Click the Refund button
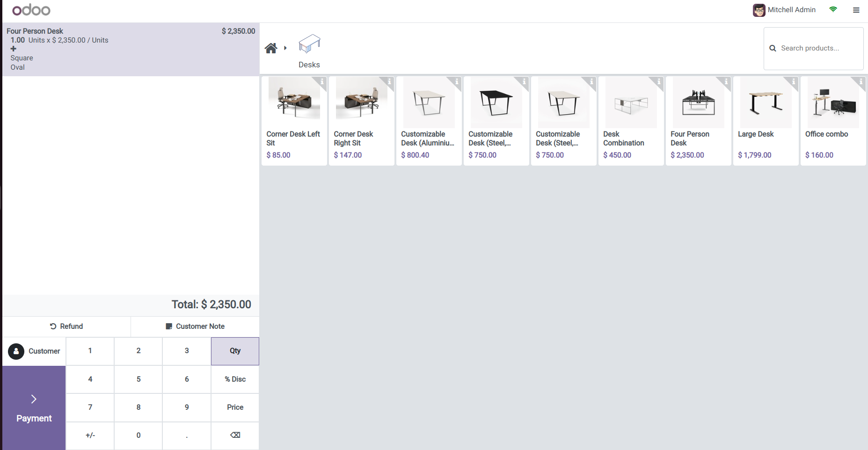Screen dimensions: 868x450 tap(66, 327)
